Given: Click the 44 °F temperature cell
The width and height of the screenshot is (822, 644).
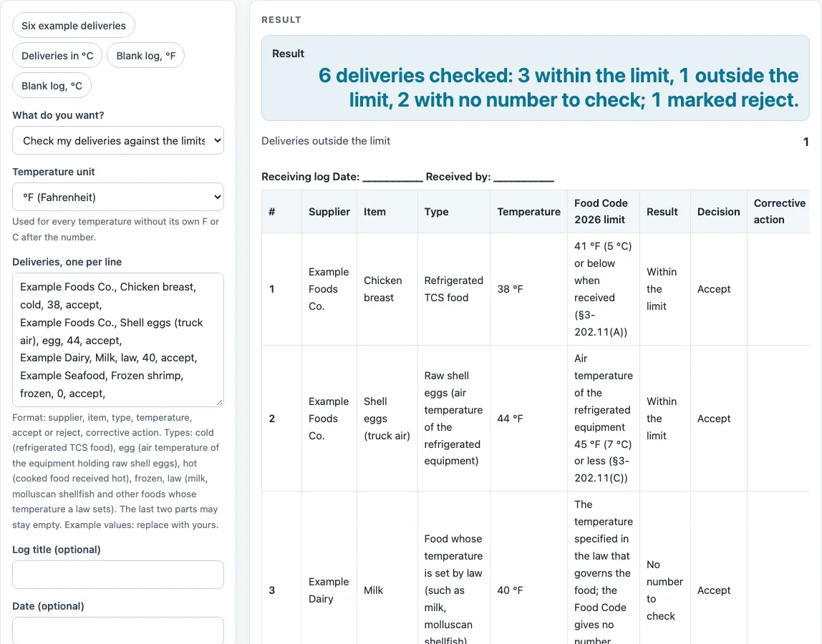Looking at the screenshot, I should click(529, 419).
